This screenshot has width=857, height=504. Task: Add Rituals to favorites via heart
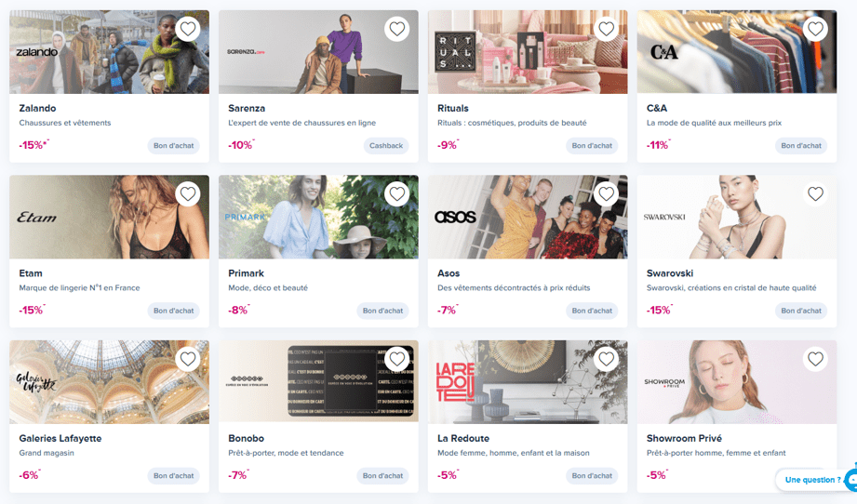[x=606, y=29]
